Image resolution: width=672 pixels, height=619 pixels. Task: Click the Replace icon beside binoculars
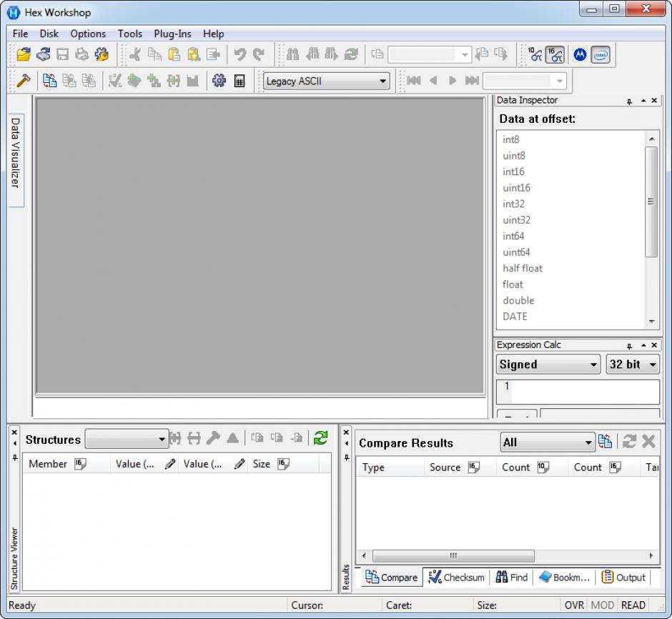point(351,54)
